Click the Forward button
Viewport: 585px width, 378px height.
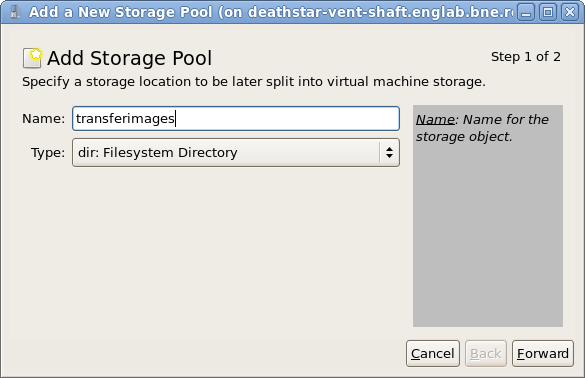[542, 353]
